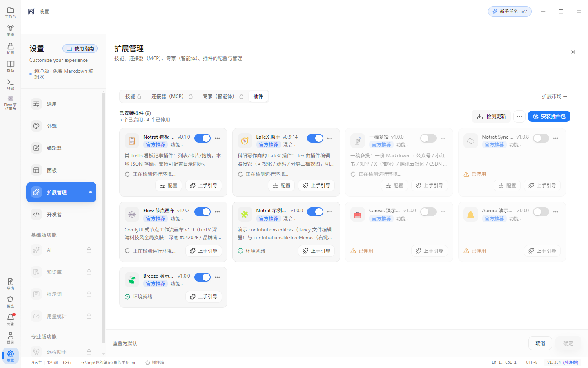Image resolution: width=588 pixels, height=368 pixels.
Task: Open more options for Aurora 演示 plugin
Action: pyautogui.click(x=556, y=212)
